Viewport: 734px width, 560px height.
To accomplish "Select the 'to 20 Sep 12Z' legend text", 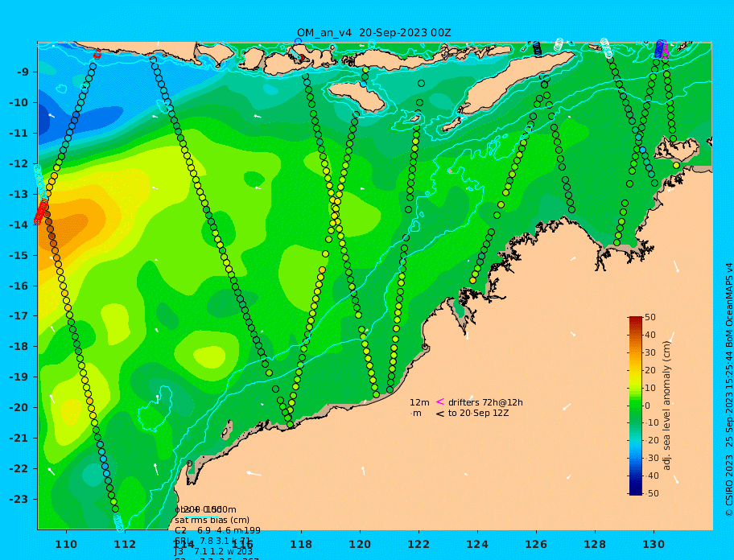I will coord(478,413).
